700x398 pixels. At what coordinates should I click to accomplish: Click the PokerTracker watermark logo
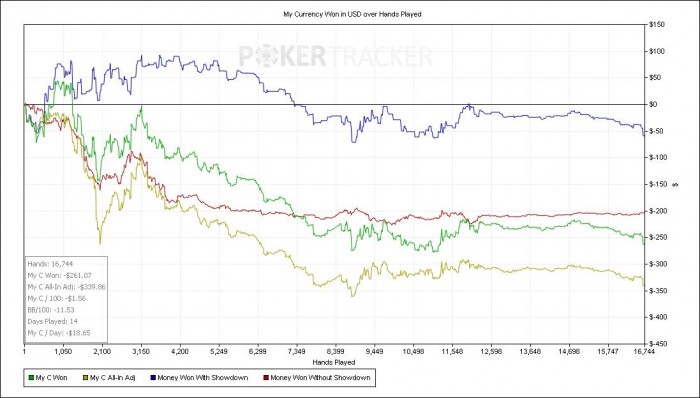(336, 57)
